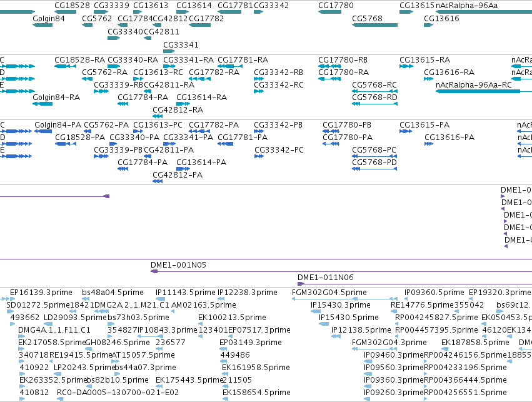
Task: Select EST EK100213.5prime
Action: pos(232,318)
